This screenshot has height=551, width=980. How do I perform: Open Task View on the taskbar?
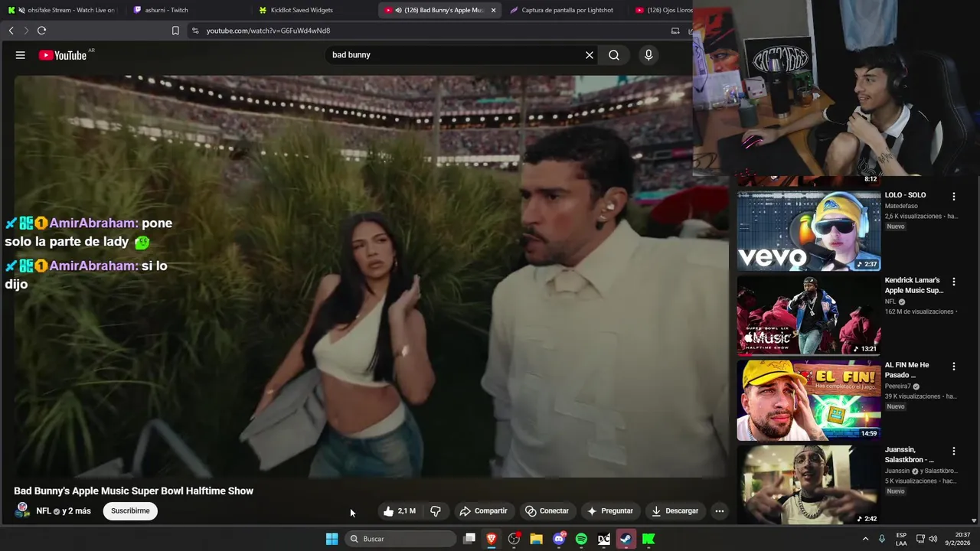click(x=469, y=539)
